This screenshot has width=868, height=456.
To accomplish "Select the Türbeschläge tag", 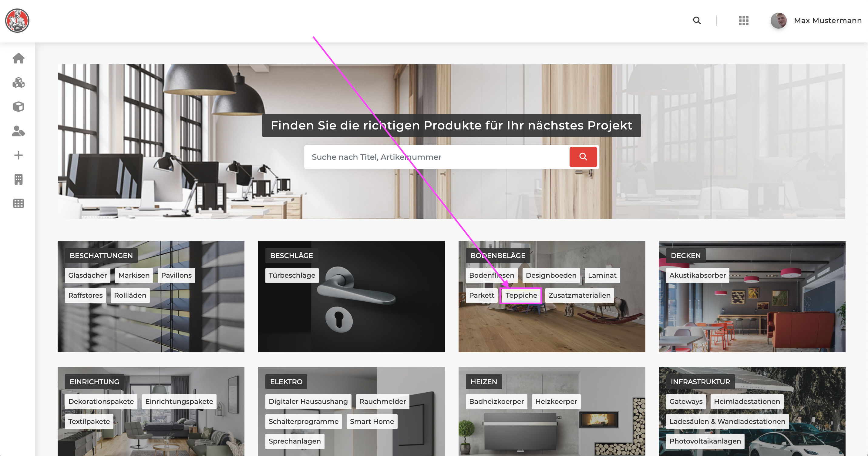I will [x=292, y=276].
